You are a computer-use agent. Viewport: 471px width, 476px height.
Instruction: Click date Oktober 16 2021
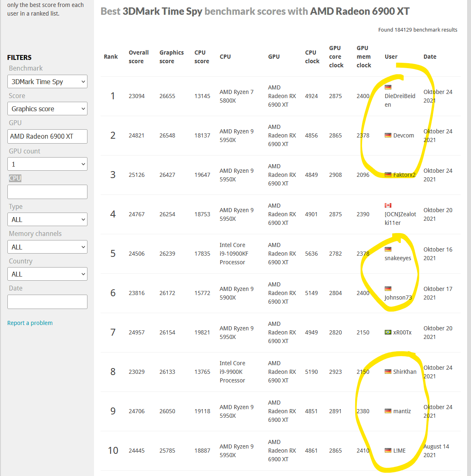coord(438,254)
